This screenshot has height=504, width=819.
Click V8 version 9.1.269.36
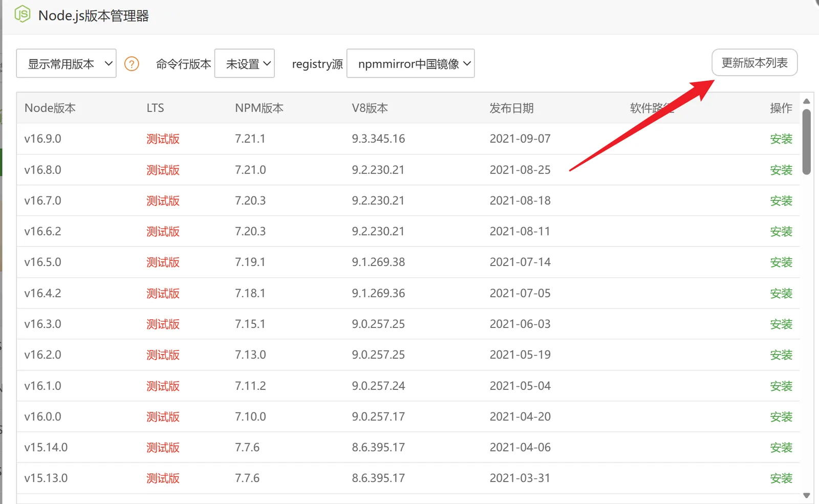coord(378,293)
